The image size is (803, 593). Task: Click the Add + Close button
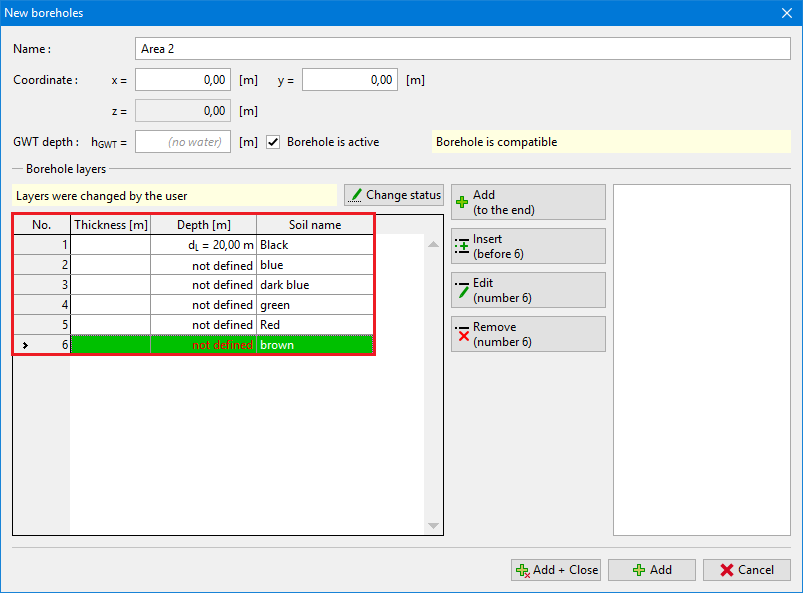click(556, 570)
